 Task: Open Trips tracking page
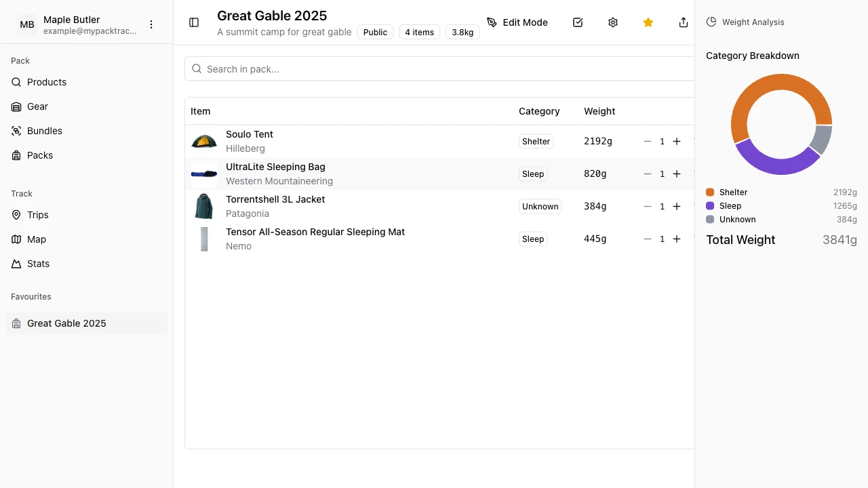coord(37,215)
